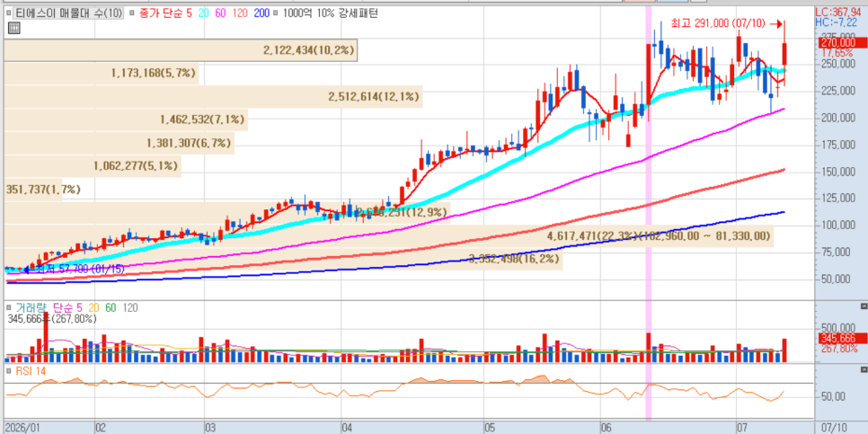The width and height of the screenshot is (868, 434).
Task: Click the 4,617,471(22.3%) volume profile bar
Action: coord(389,235)
